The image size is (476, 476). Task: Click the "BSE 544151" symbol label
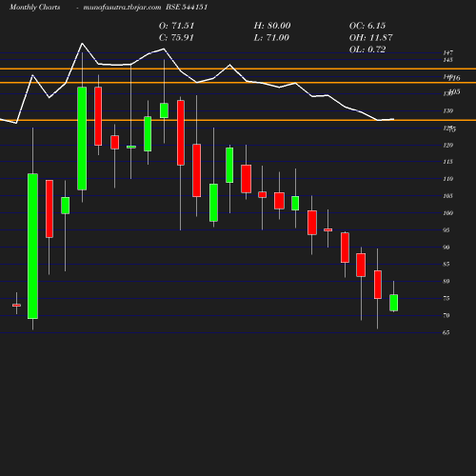click(x=187, y=8)
